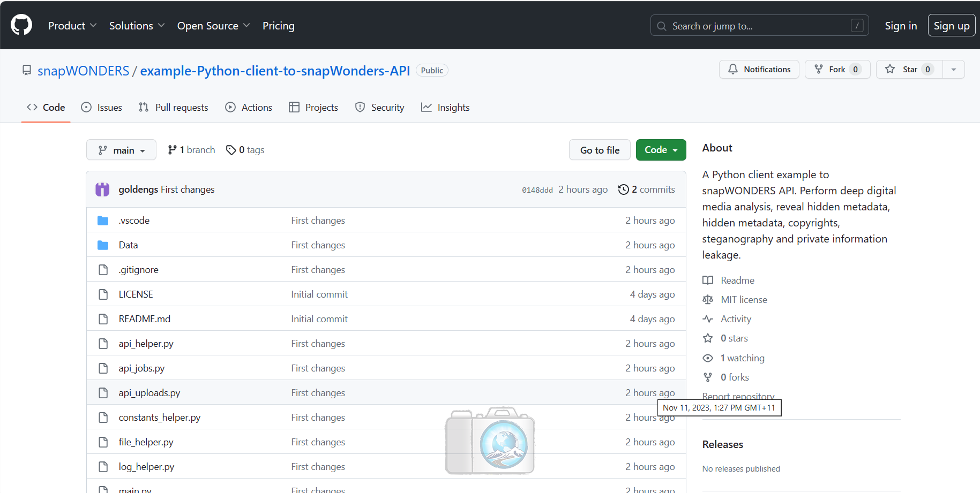Expand the Open Source menu
Viewport: 980px width, 493px height.
[213, 26]
